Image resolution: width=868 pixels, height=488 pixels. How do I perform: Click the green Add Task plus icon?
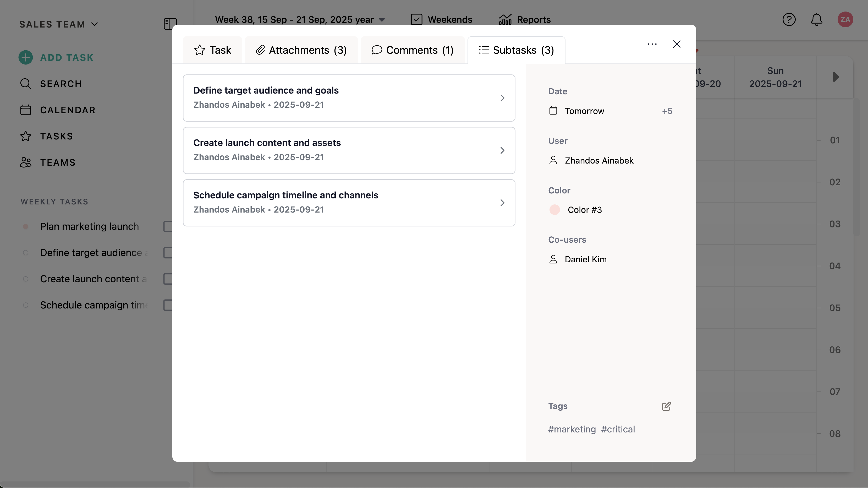(x=26, y=57)
